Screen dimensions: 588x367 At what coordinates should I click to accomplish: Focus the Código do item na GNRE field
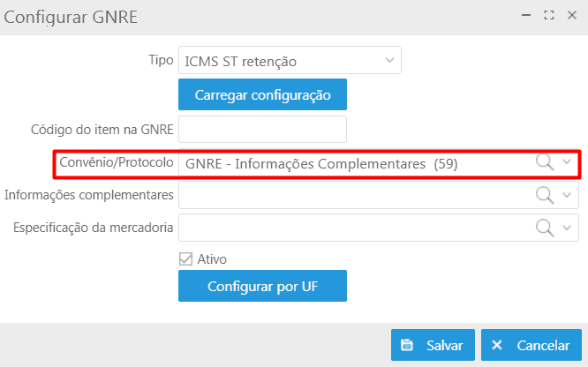click(x=262, y=130)
